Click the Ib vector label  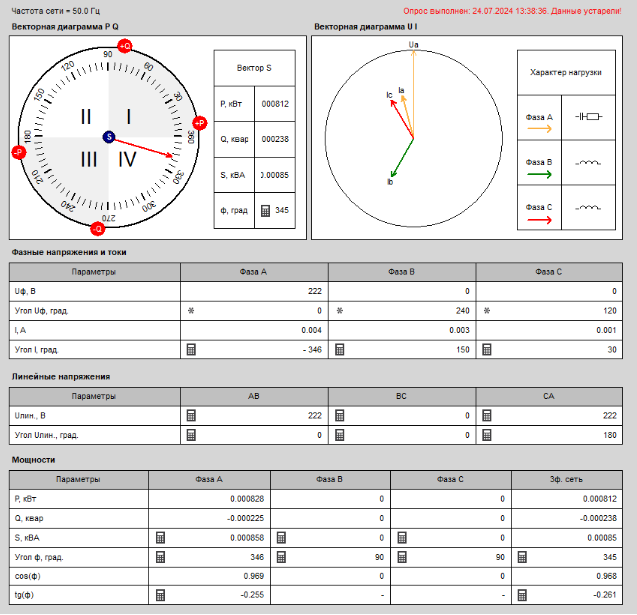pyautogui.click(x=390, y=182)
